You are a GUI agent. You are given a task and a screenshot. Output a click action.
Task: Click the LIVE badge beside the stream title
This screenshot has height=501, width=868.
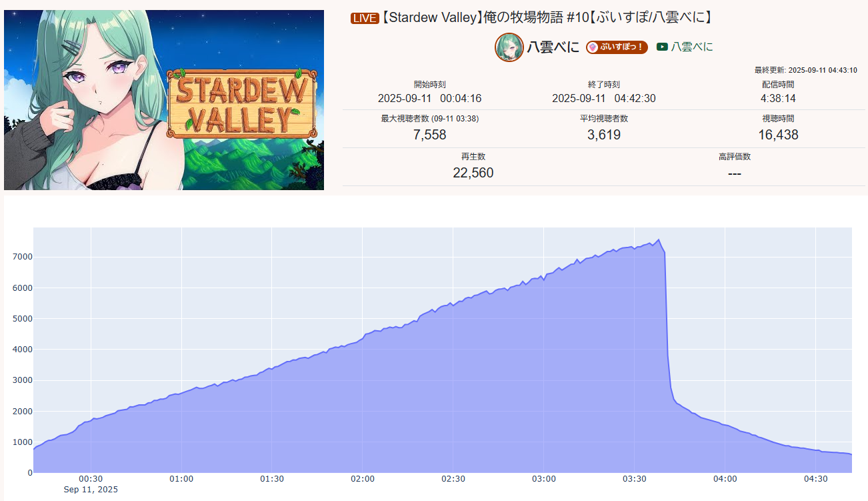click(x=364, y=18)
